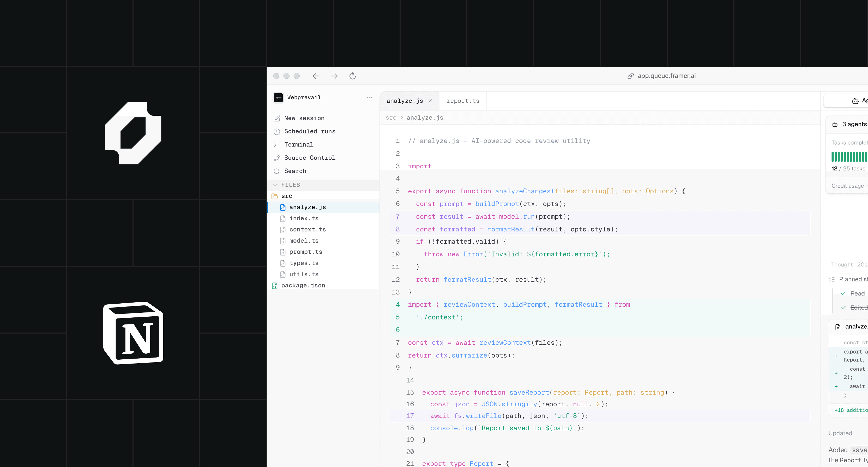Click the Source Control branch icon
The width and height of the screenshot is (868, 467).
pyautogui.click(x=277, y=158)
